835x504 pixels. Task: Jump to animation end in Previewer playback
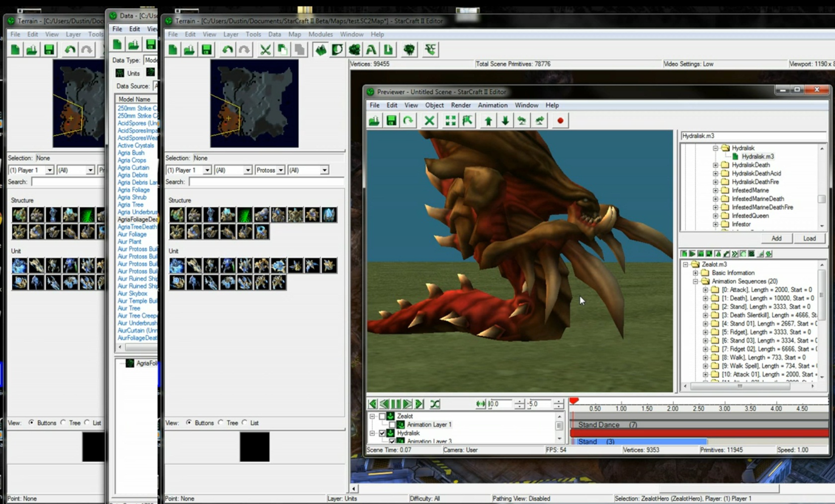[x=419, y=404]
